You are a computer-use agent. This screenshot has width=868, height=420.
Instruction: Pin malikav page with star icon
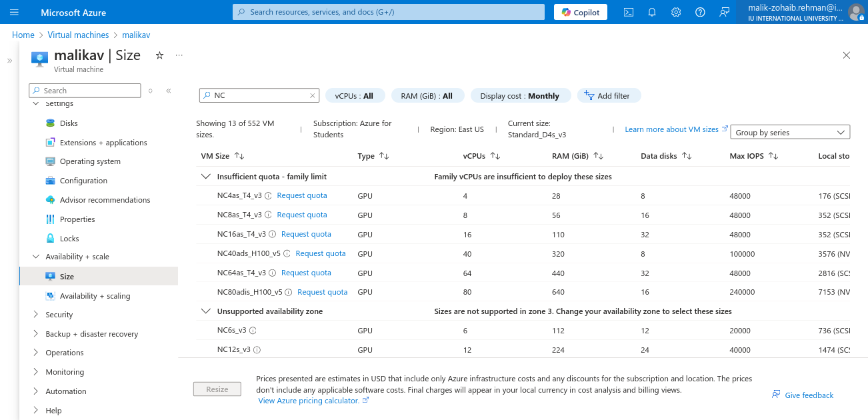pyautogui.click(x=159, y=55)
